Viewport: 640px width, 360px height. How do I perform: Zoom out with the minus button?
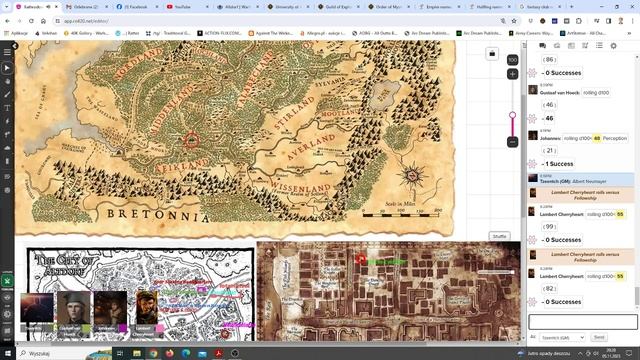click(513, 142)
